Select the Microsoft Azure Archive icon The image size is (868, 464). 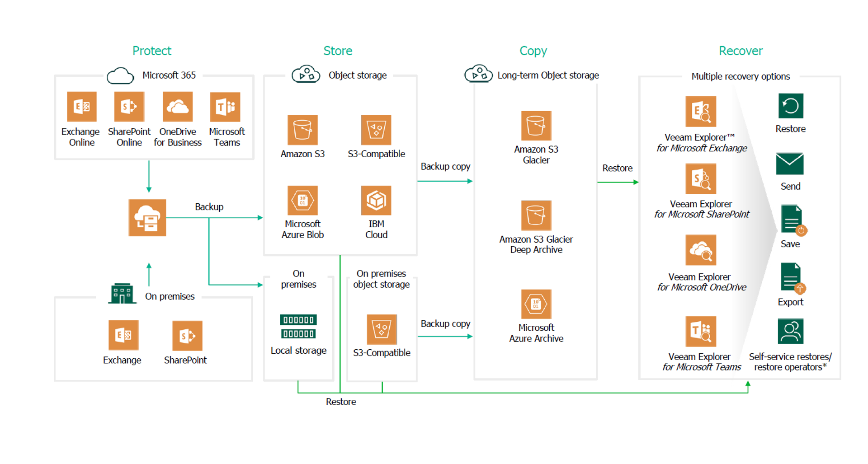pyautogui.click(x=536, y=304)
